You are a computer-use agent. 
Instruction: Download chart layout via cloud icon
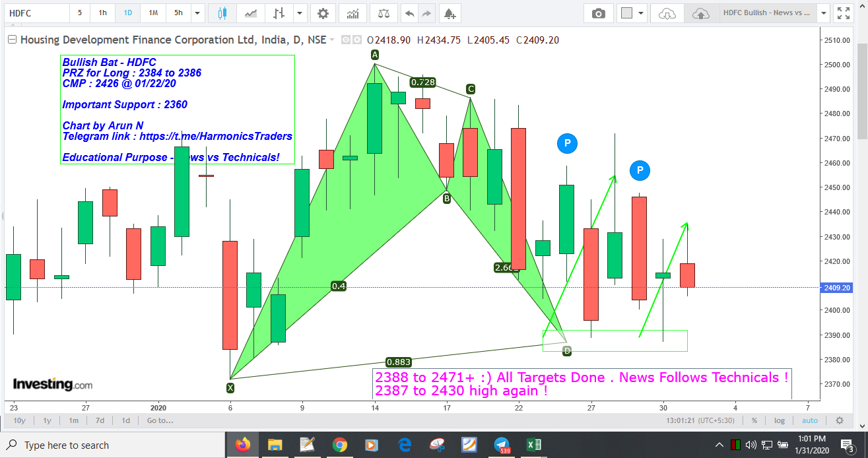click(667, 13)
